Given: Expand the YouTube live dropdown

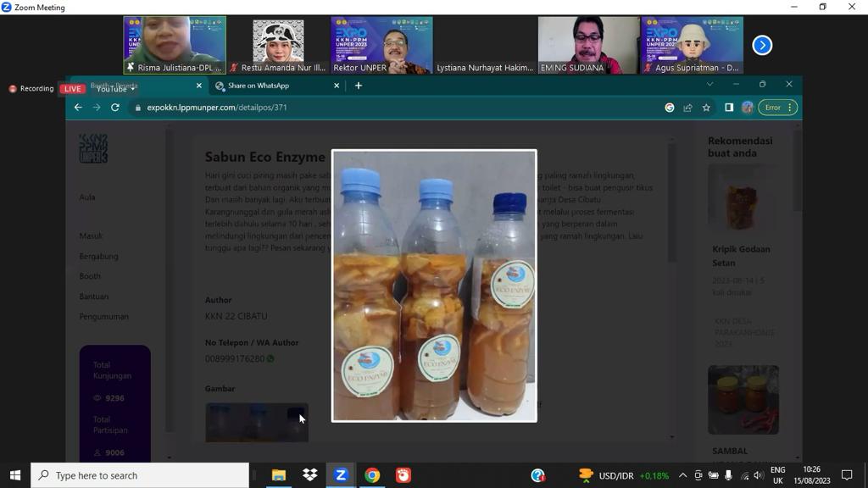Looking at the screenshot, I should click(x=133, y=89).
